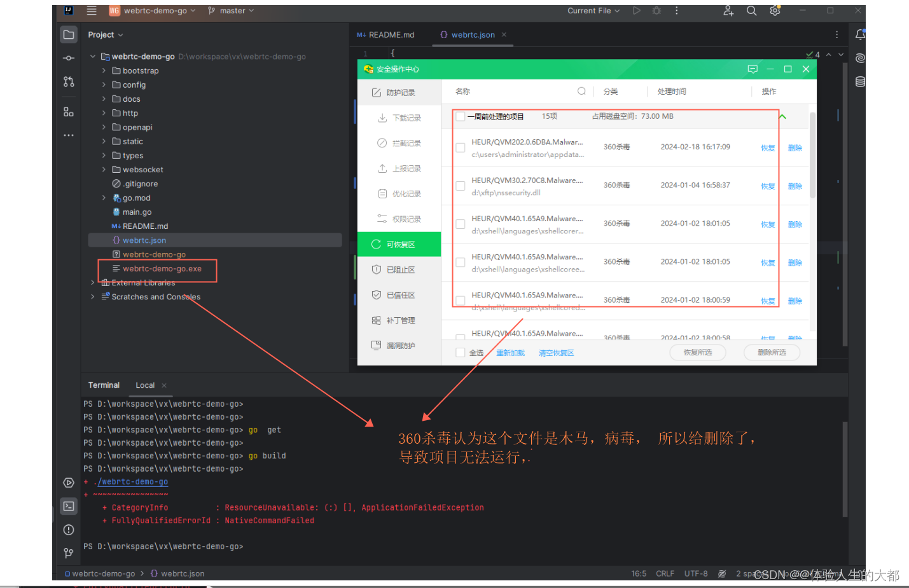
Task: Go to previous highlighted problem arrow
Action: (829, 55)
